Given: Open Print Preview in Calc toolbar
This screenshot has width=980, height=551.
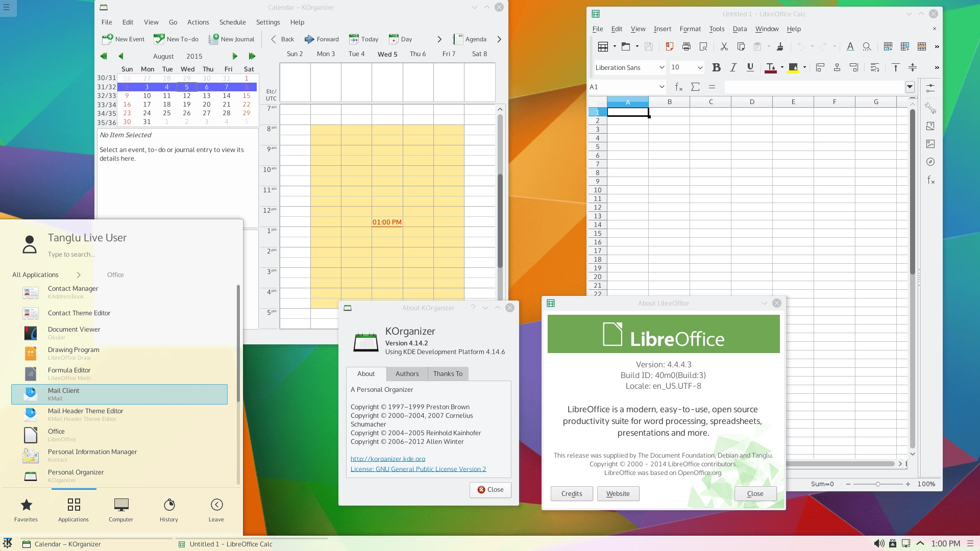Looking at the screenshot, I should pos(703,47).
